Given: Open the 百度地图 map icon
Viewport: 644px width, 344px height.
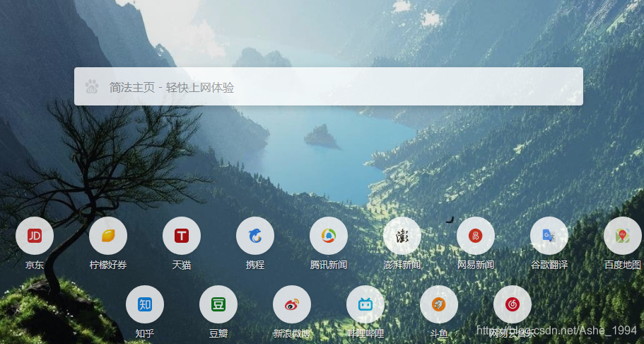Looking at the screenshot, I should pos(623,236).
